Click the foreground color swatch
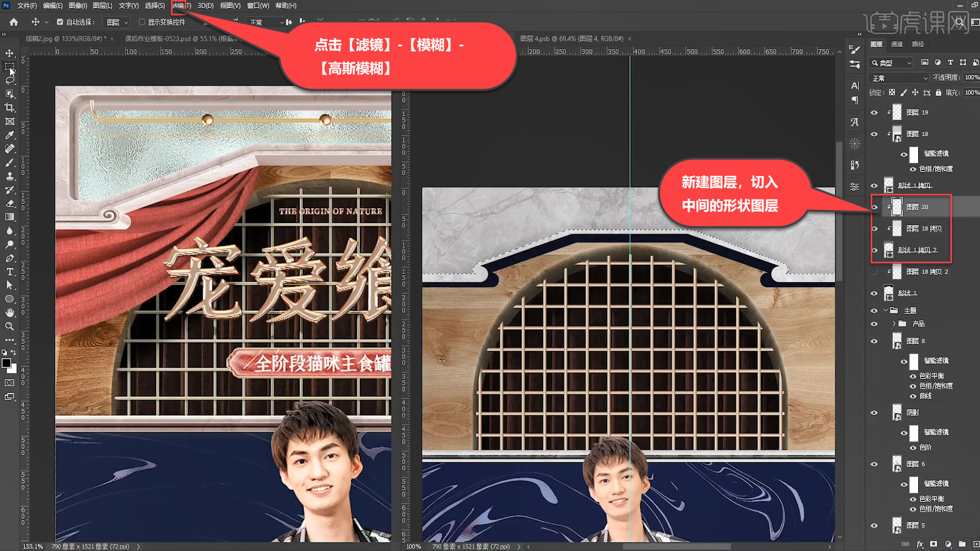The height and width of the screenshot is (551, 980). coord(6,363)
